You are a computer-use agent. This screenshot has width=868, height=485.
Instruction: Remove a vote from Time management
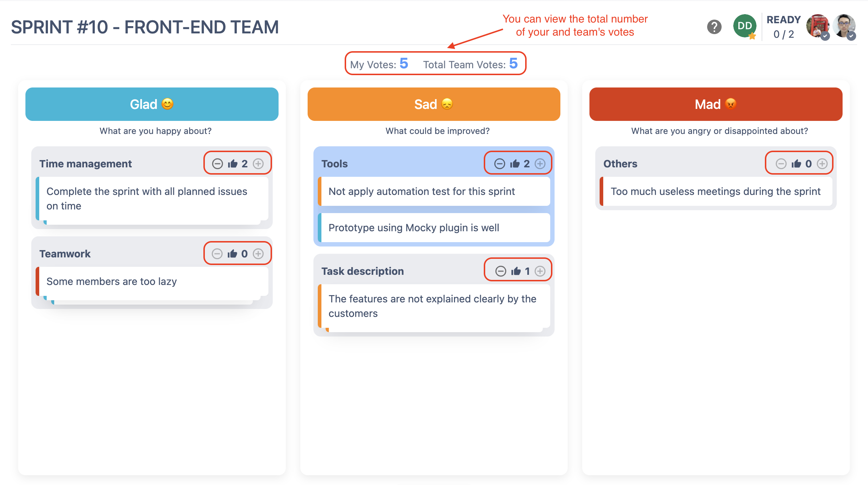(x=218, y=164)
